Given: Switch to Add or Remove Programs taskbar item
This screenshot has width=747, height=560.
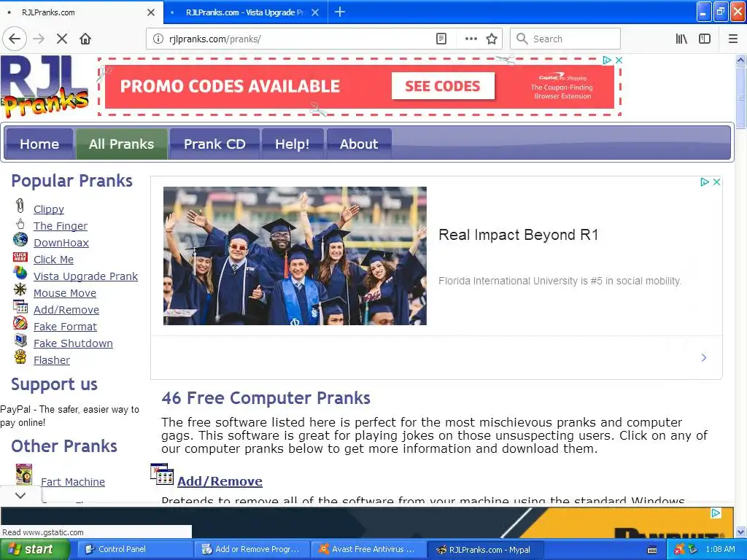Looking at the screenshot, I should (x=251, y=549).
